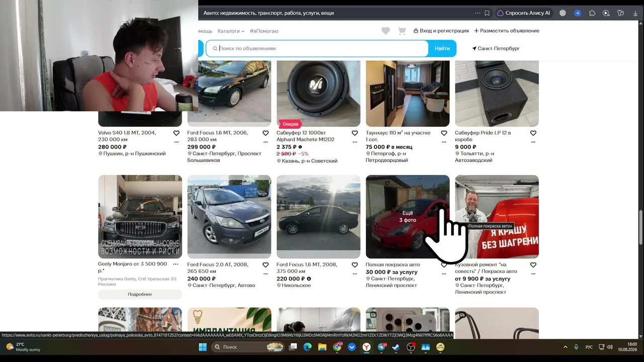Click the Поиск по объявлениям search field
This screenshot has height=362, width=644.
tap(317, 48)
